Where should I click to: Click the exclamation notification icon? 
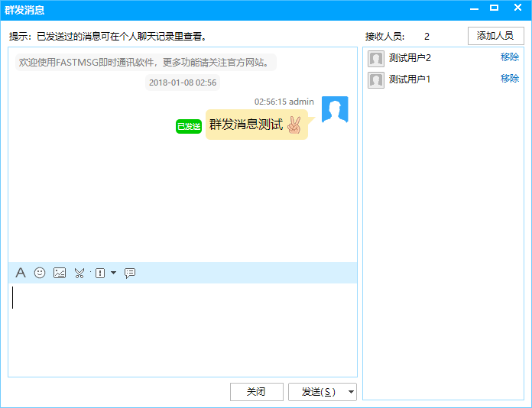[100, 273]
